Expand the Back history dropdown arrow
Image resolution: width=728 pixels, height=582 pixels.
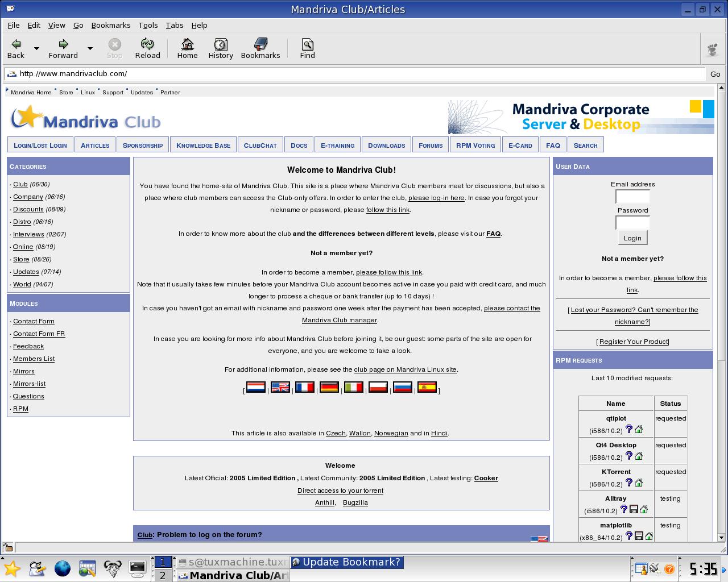point(36,49)
